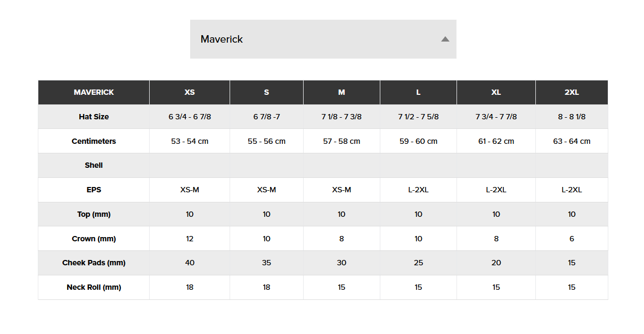The width and height of the screenshot is (644, 334).
Task: Click the XS column header
Action: click(x=190, y=92)
